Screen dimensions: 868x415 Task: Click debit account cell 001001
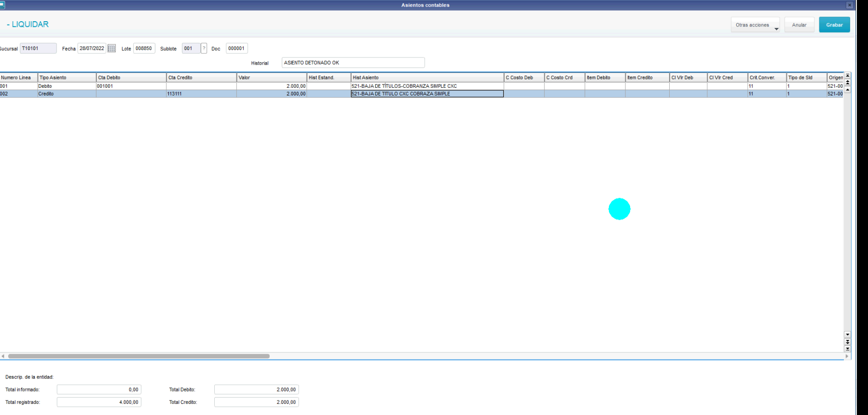point(131,86)
